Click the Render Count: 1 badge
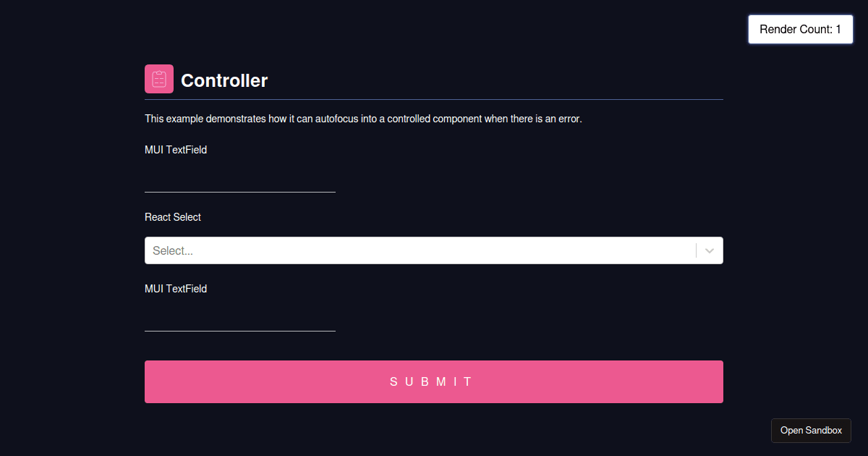 point(800,30)
